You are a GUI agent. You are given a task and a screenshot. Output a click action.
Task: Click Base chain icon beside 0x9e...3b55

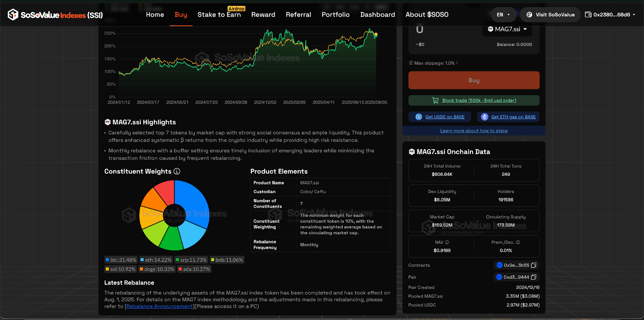click(500, 265)
